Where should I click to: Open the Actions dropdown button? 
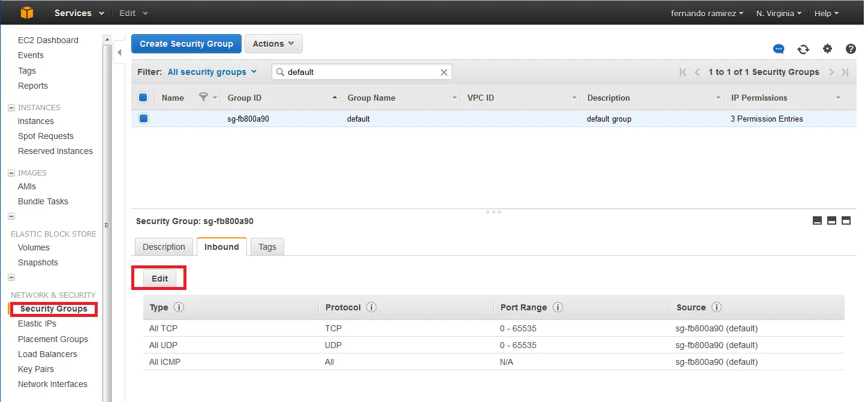273,44
